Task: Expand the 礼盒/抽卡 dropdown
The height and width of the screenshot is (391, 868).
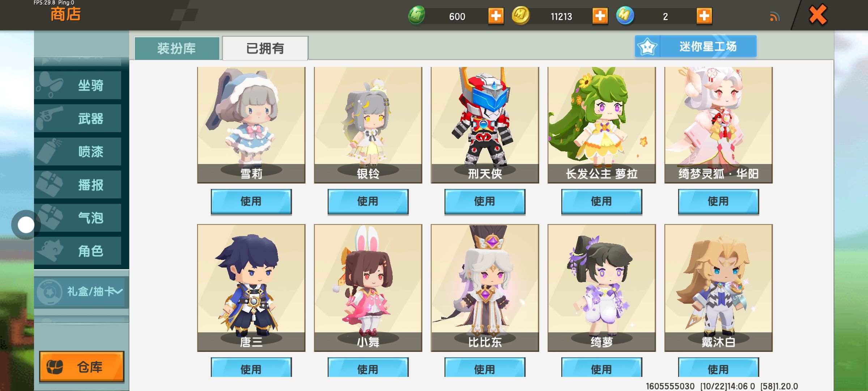Action: tap(80, 291)
